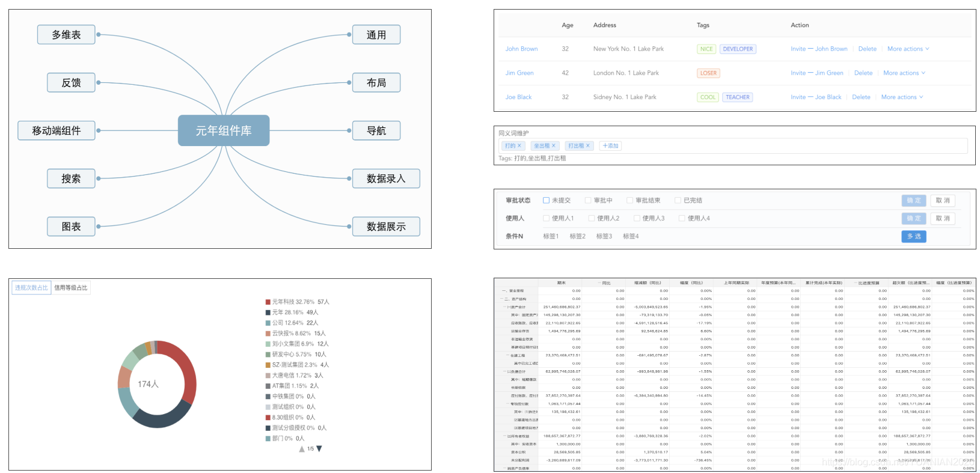Click the DEVELOPER tag

click(738, 49)
